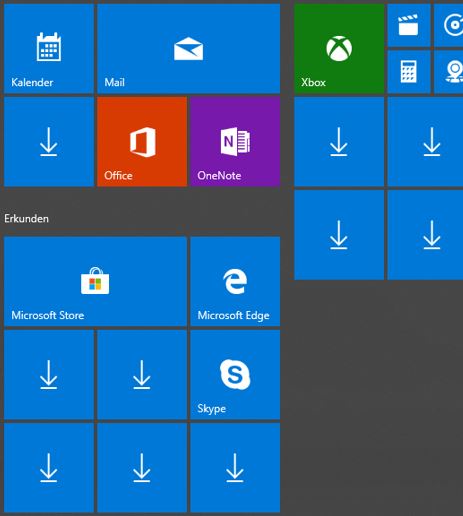Screen dimensions: 463x516
Task: Open the webcam Camera small tile
Action: pos(449,72)
